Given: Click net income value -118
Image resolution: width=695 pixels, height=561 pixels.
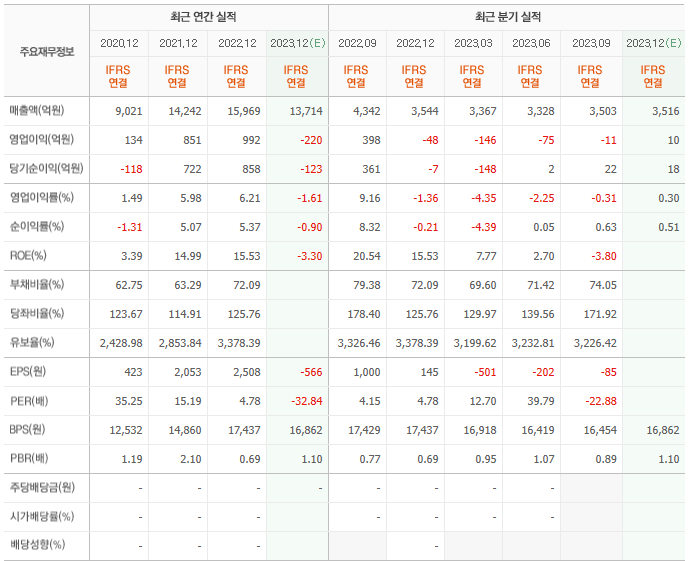Looking at the screenshot, I should coord(131,169).
